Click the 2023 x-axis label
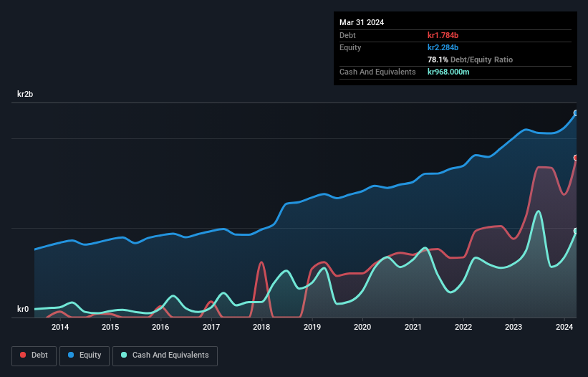588x377 pixels. point(514,327)
